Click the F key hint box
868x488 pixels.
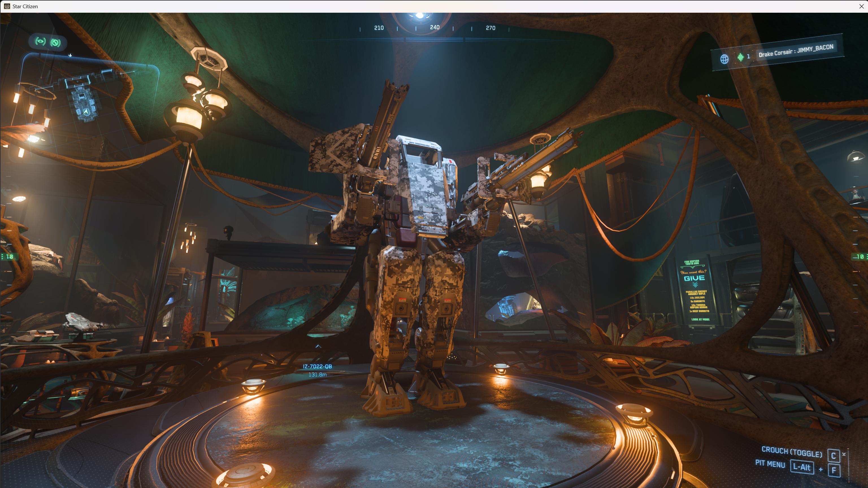tap(834, 470)
